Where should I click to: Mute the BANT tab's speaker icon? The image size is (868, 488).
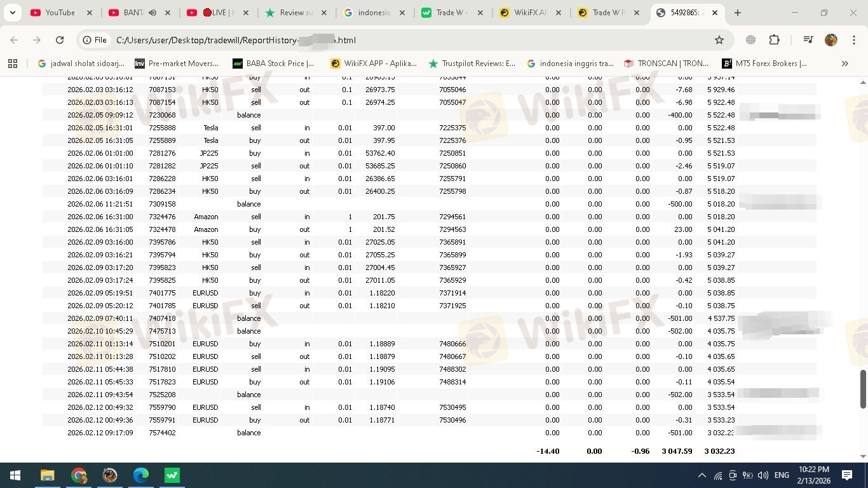coord(153,13)
